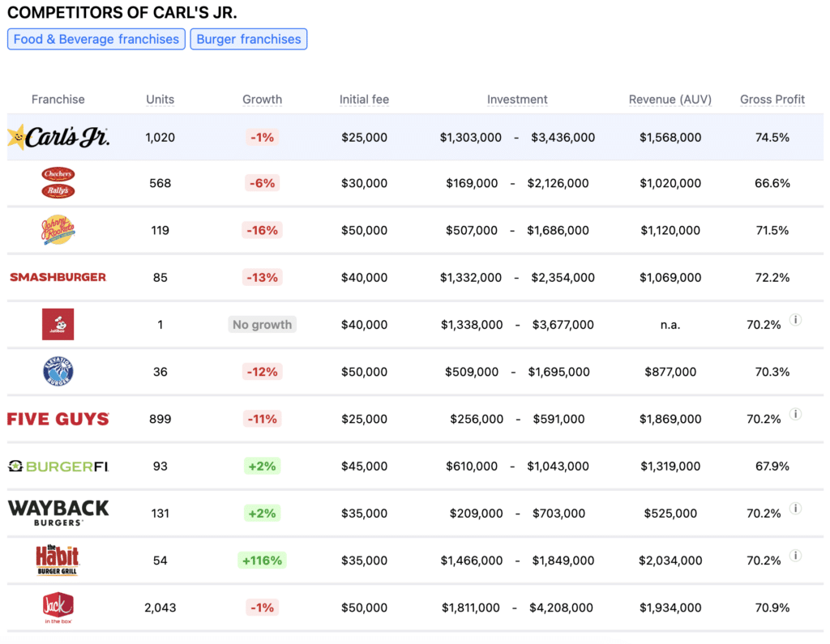Screen dimensions: 830x644
Task: Click the No growth badge
Action: click(x=262, y=324)
